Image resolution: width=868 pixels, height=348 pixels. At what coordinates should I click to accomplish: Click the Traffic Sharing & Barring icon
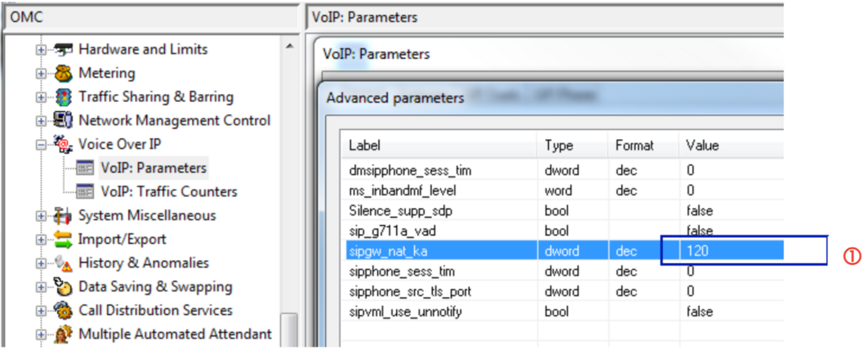pos(64,97)
